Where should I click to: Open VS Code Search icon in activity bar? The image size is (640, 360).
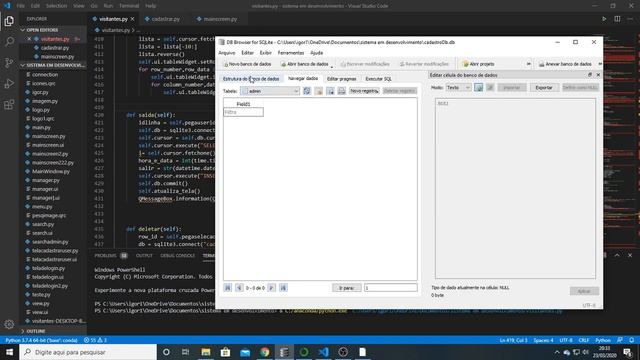(x=9, y=42)
